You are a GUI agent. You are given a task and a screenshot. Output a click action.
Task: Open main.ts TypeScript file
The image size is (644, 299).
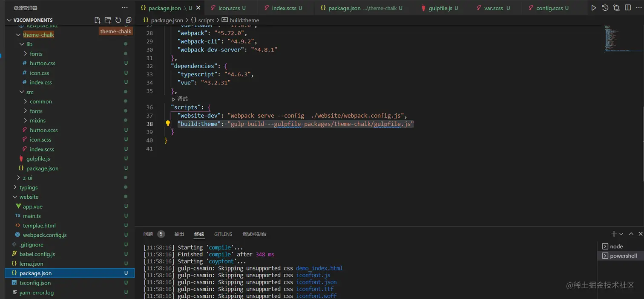coord(32,216)
